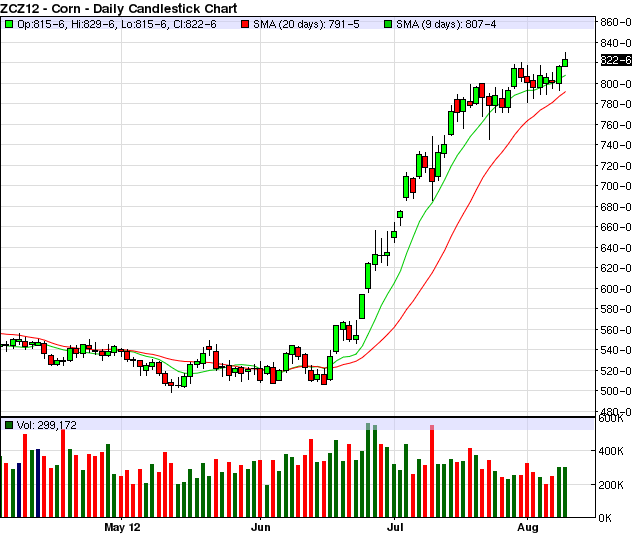Click the 640-0 price axis label
Viewport: 640px width, 536px height.
pos(616,248)
